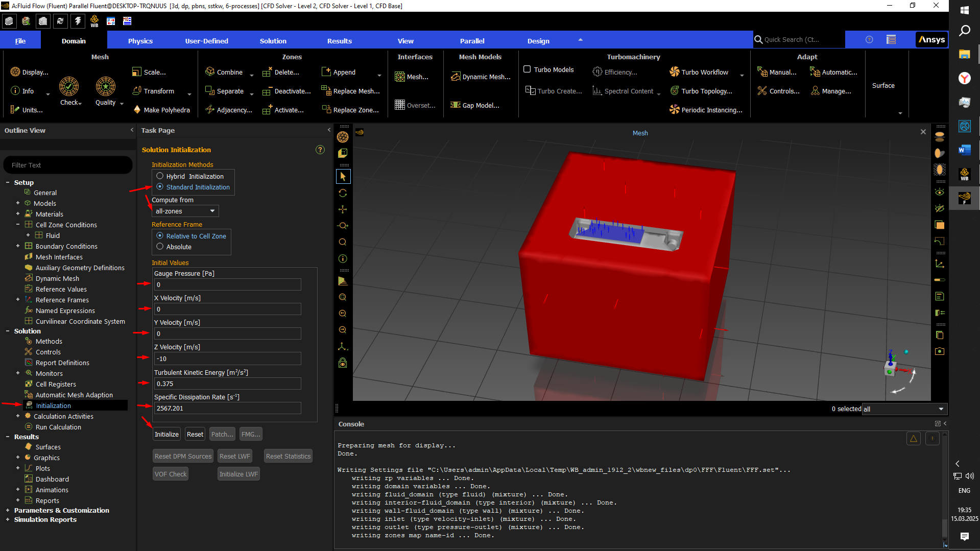Open the Turbo Workflow dropdown arrow
This screenshot has width=980, height=551.
742,75
